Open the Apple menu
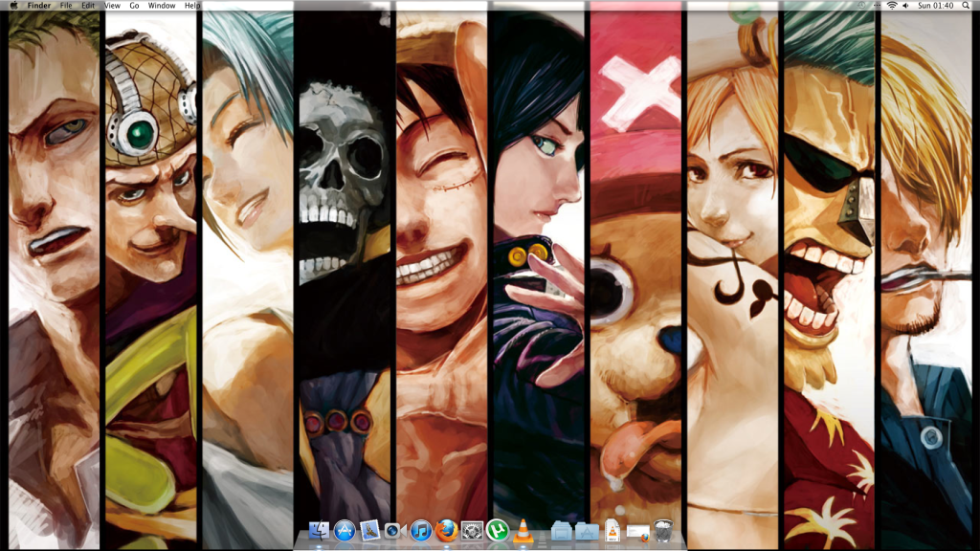Viewport: 980px width, 551px height. tap(13, 6)
